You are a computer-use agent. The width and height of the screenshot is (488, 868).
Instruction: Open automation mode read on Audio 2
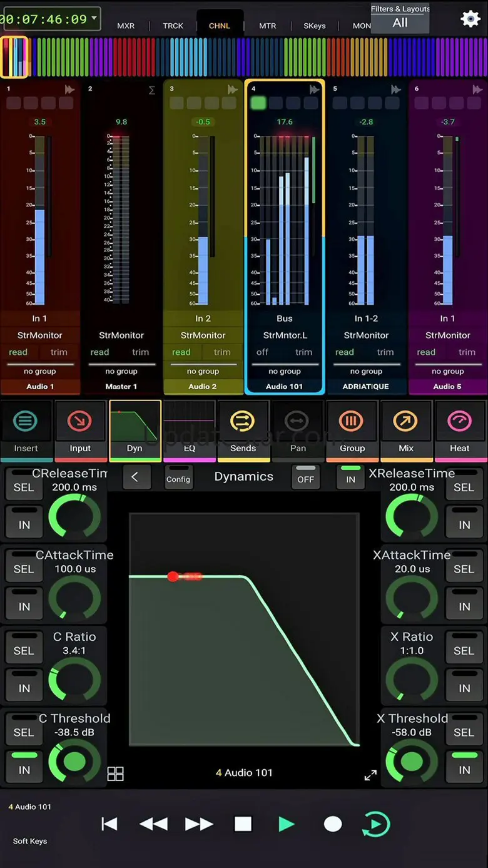point(181,352)
